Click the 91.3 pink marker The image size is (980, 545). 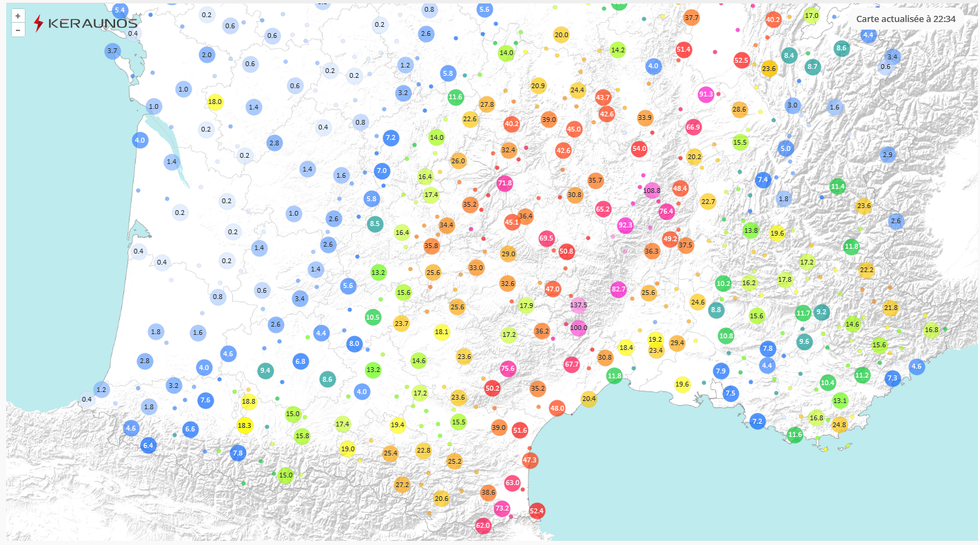[706, 94]
